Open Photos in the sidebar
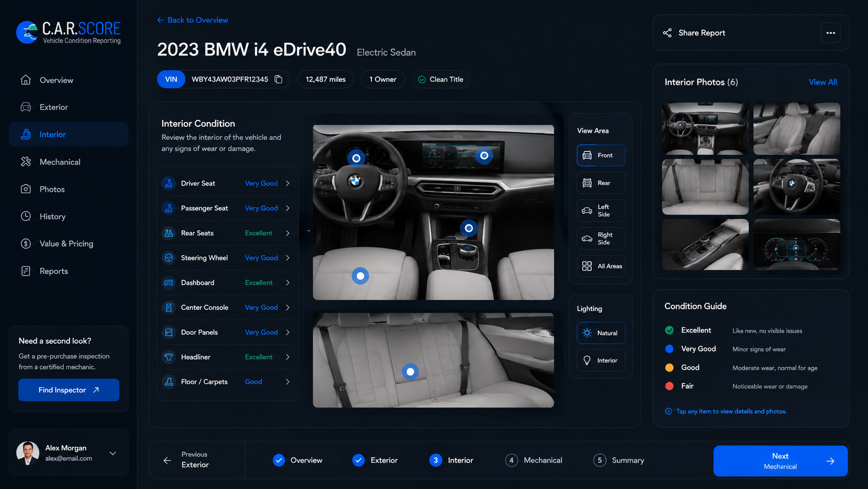 (x=69, y=189)
